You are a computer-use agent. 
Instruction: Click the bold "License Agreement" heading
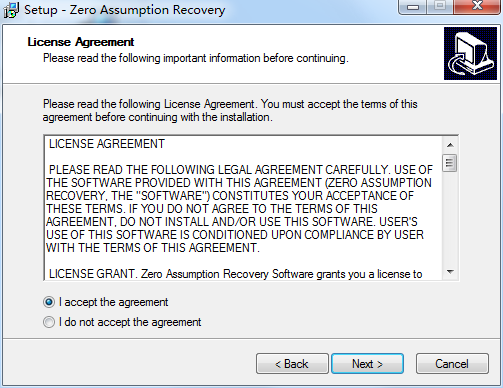coord(81,42)
